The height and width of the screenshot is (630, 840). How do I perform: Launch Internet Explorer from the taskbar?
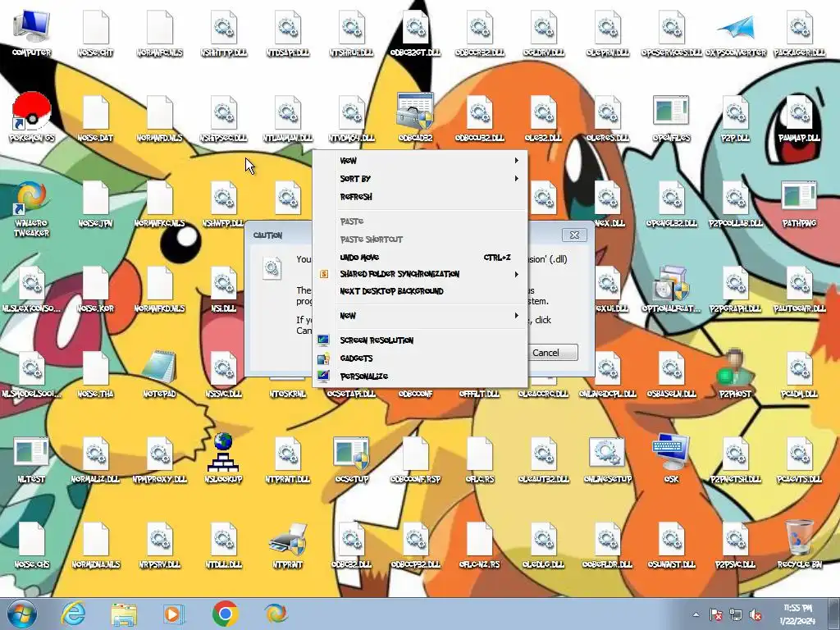(73, 614)
